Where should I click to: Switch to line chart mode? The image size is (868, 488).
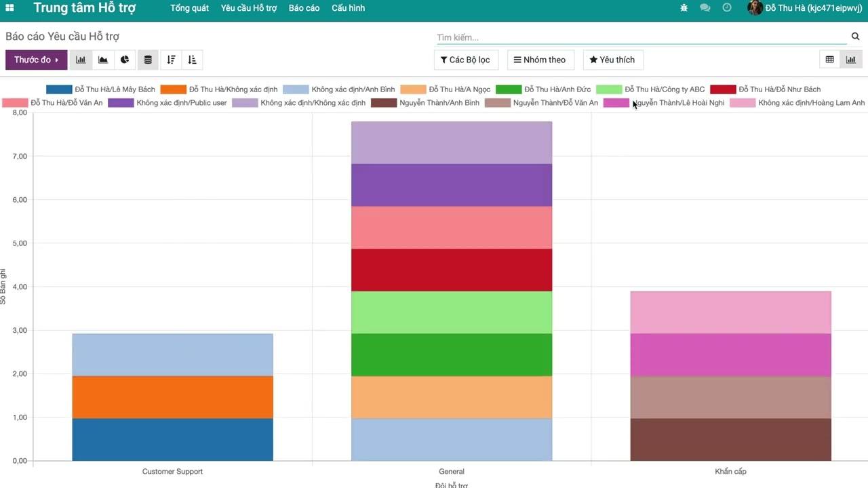point(103,60)
